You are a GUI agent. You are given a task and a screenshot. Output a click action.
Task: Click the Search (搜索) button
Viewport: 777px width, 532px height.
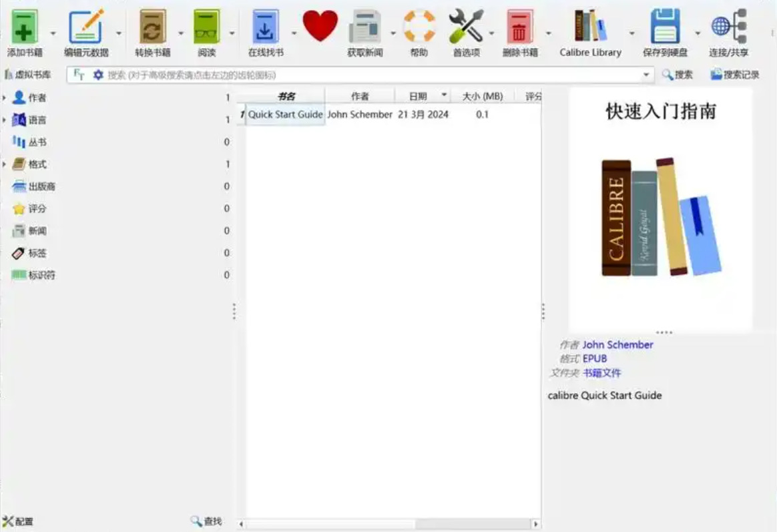point(678,75)
